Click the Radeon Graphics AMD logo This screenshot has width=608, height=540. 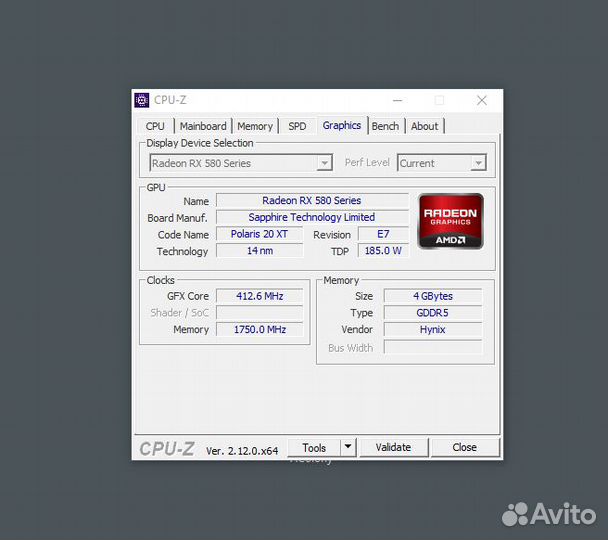click(x=451, y=221)
